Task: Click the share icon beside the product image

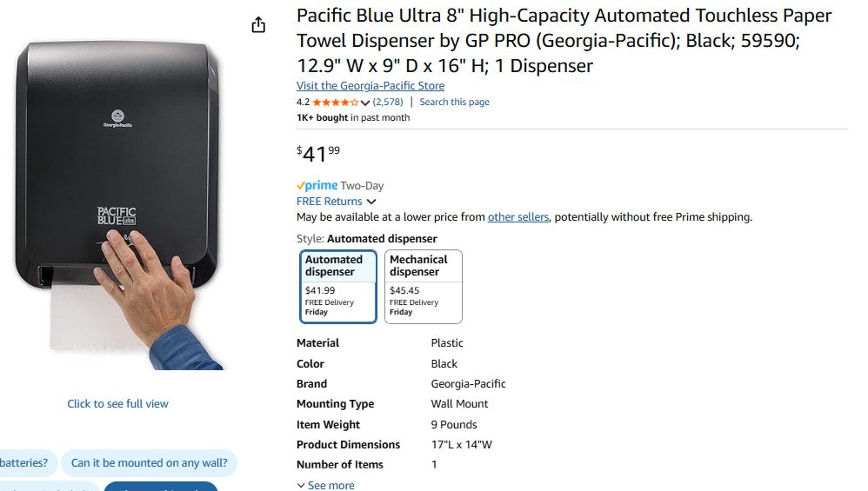Action: [258, 25]
